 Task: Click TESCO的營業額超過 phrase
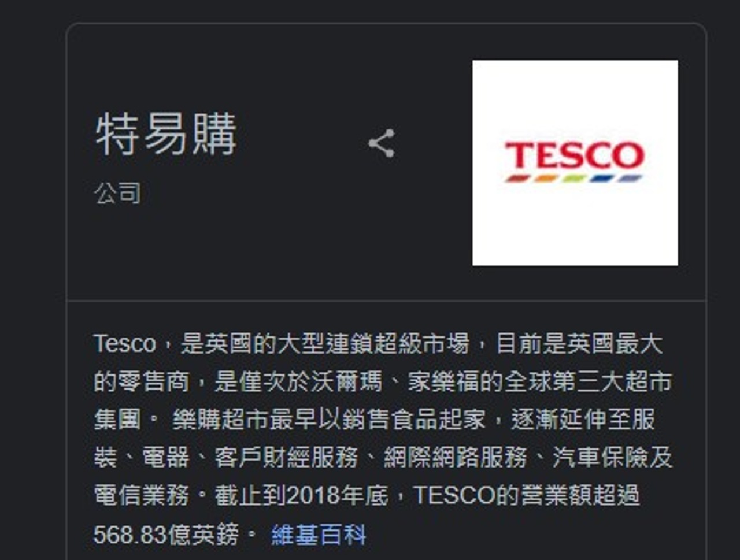(526, 496)
